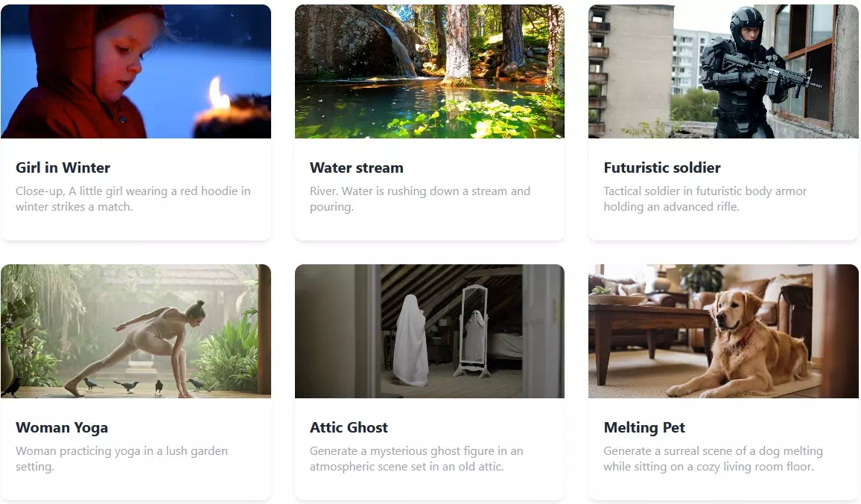Click the candle flame in Girl in Winter image
The image size is (861, 504).
click(219, 95)
